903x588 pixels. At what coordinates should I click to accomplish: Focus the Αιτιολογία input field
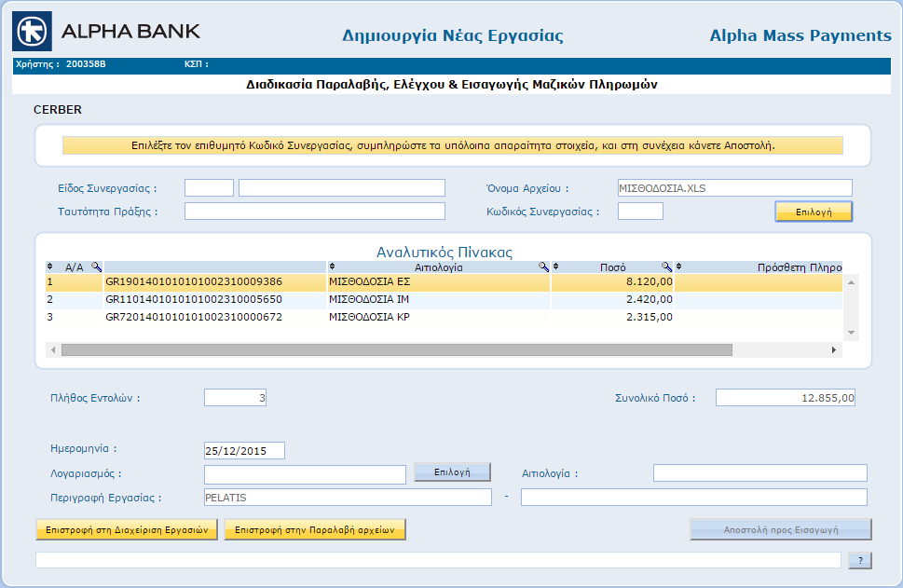760,473
